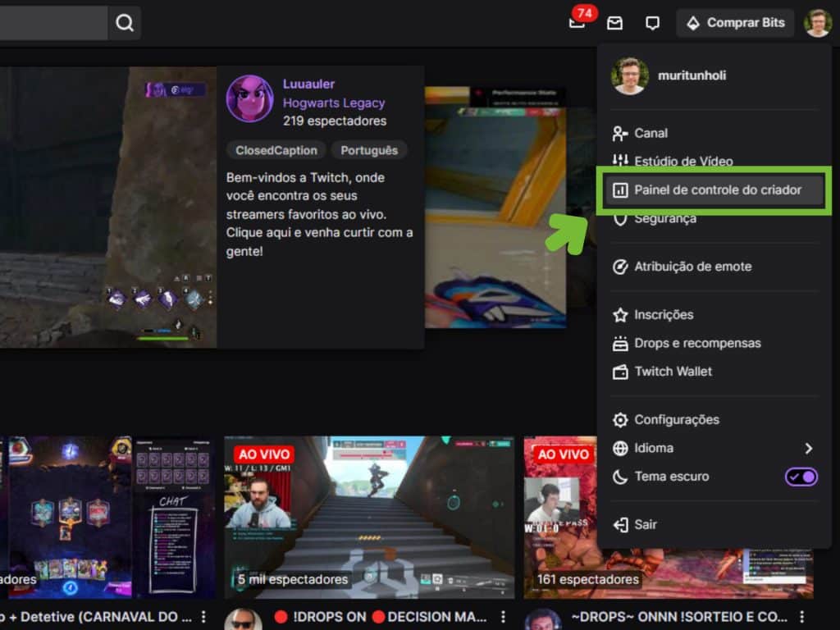840x630 pixels.
Task: Open Luuauler's channel link
Action: tap(309, 84)
